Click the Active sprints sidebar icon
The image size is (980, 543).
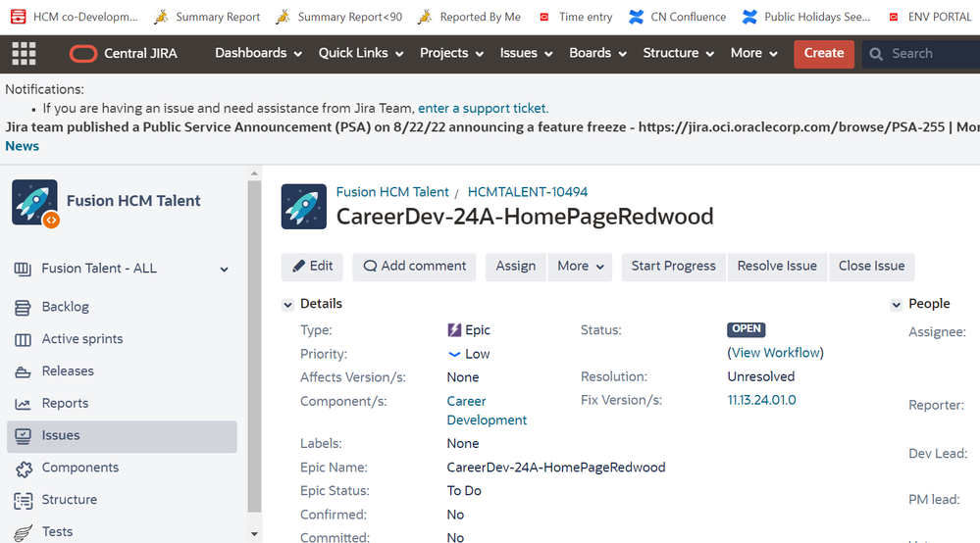click(x=23, y=339)
